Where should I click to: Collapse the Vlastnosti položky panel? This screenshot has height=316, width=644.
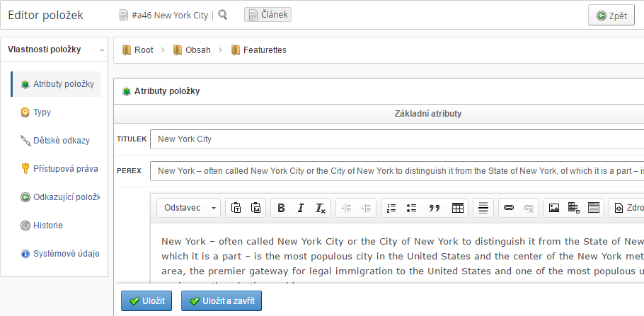tap(101, 49)
